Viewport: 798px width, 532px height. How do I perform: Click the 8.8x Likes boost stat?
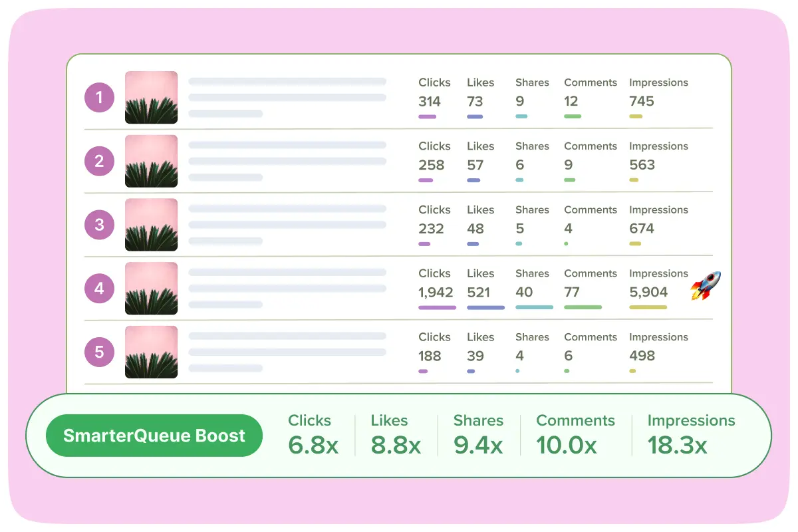coord(396,445)
